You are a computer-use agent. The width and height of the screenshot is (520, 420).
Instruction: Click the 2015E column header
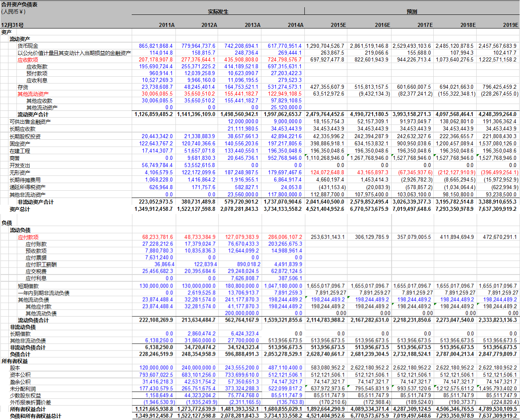pos(338,25)
